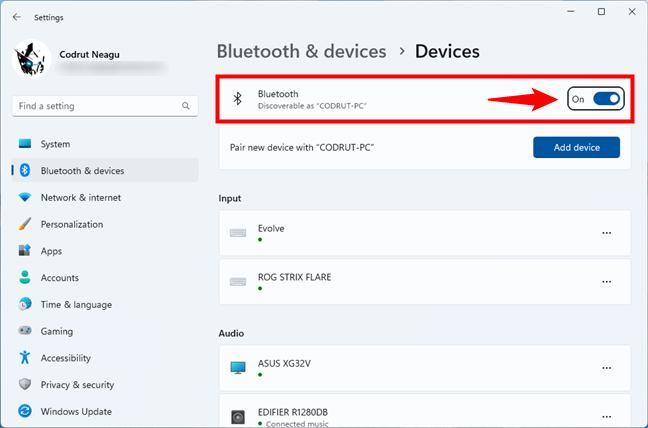This screenshot has height=428, width=648.
Task: Select Bluetooth & devices sidebar entry
Action: (x=105, y=171)
